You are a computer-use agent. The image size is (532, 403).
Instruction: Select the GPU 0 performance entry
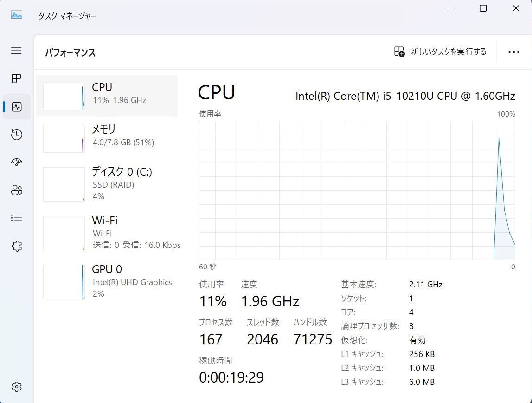tap(107, 281)
